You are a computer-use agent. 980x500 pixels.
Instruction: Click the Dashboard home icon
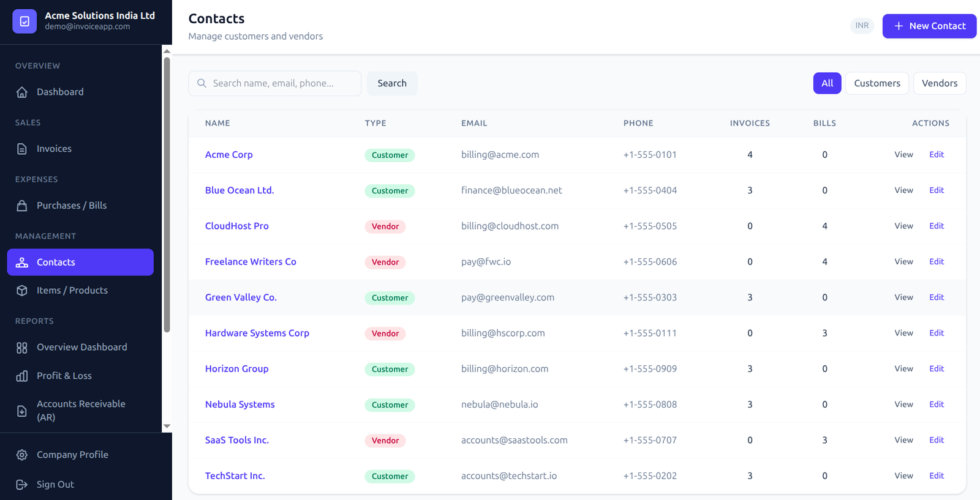tap(22, 92)
